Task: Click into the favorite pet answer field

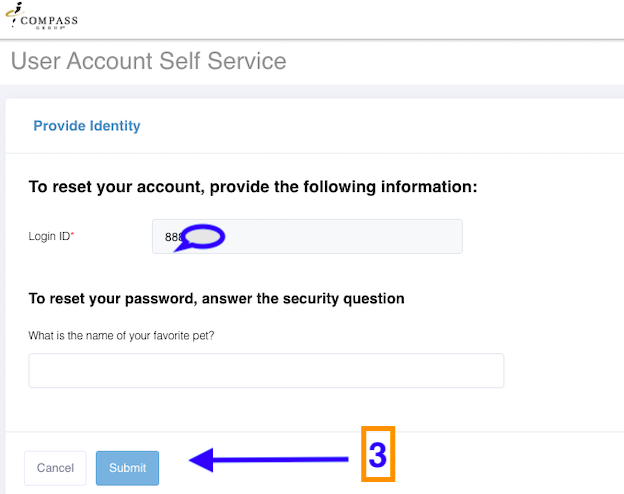Action: [x=266, y=370]
